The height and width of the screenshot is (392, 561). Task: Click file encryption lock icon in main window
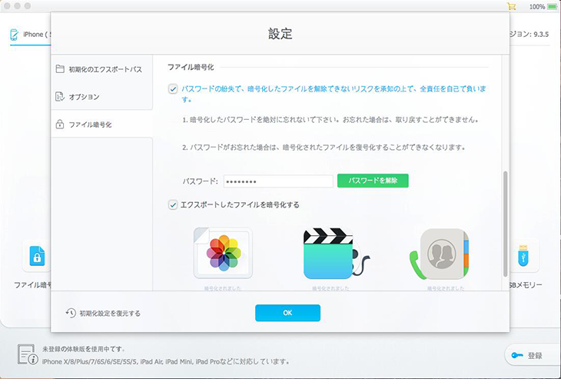[x=37, y=256]
